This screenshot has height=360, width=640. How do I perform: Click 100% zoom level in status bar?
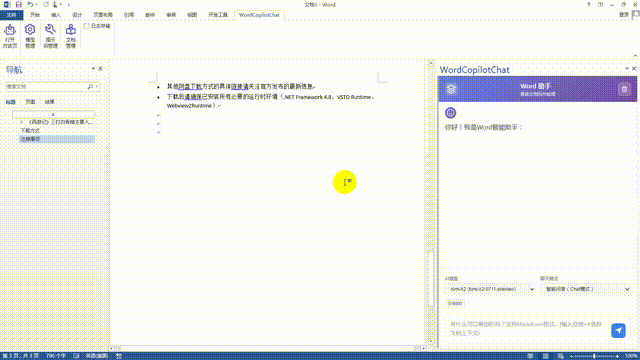(631, 356)
